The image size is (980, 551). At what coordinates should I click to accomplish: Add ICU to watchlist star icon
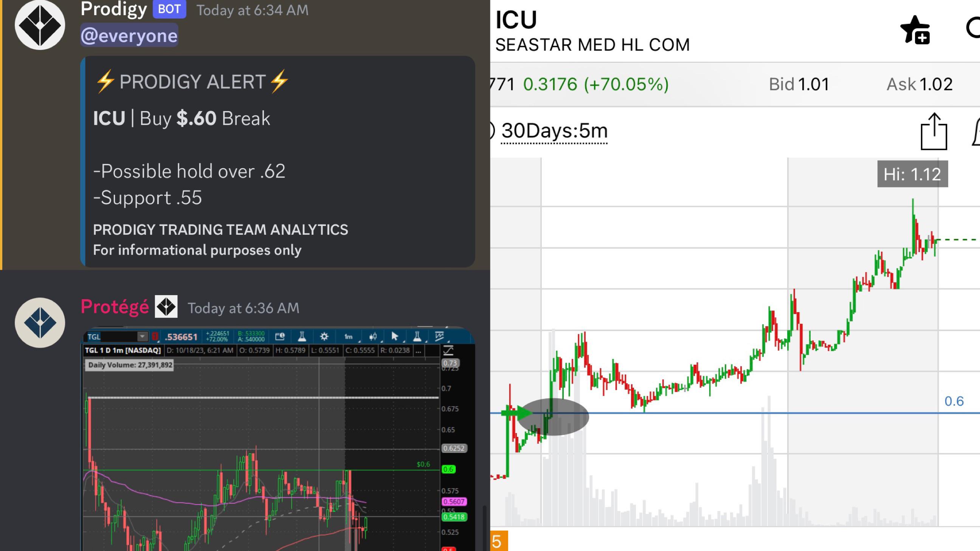(915, 29)
